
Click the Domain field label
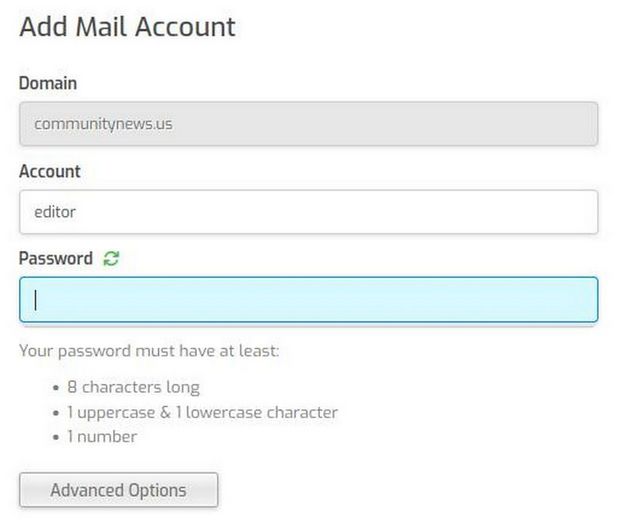pos(48,83)
